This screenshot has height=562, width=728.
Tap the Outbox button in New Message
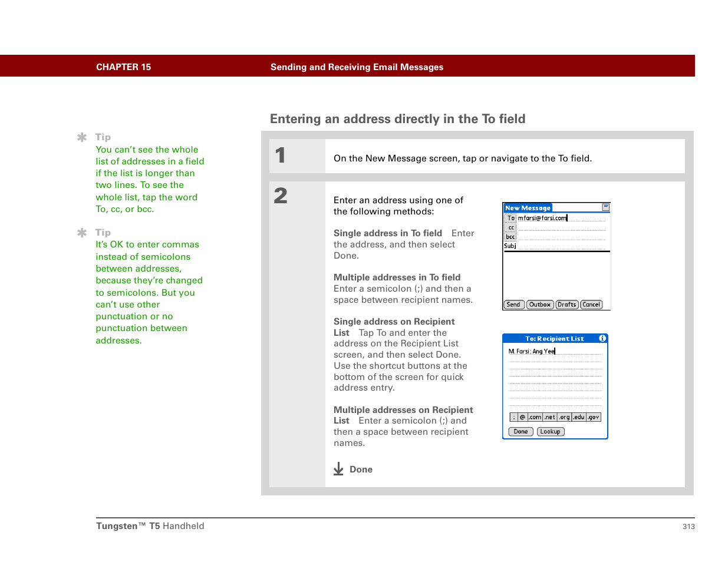(x=539, y=305)
